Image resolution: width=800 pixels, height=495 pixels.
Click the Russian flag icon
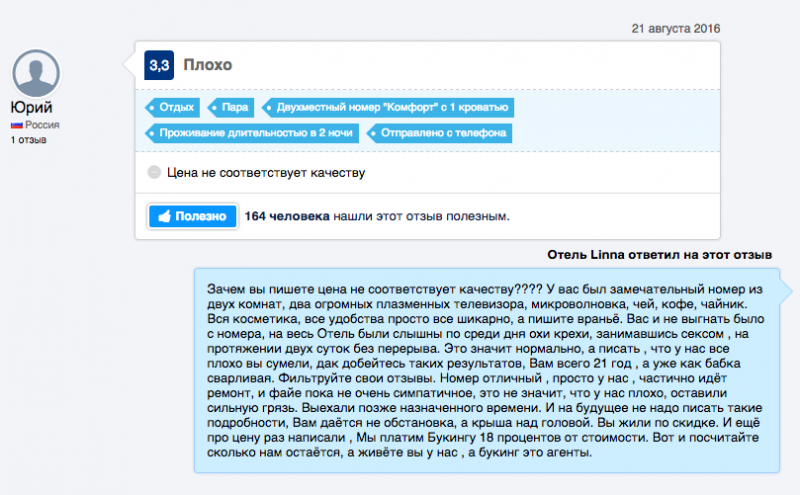point(16,125)
